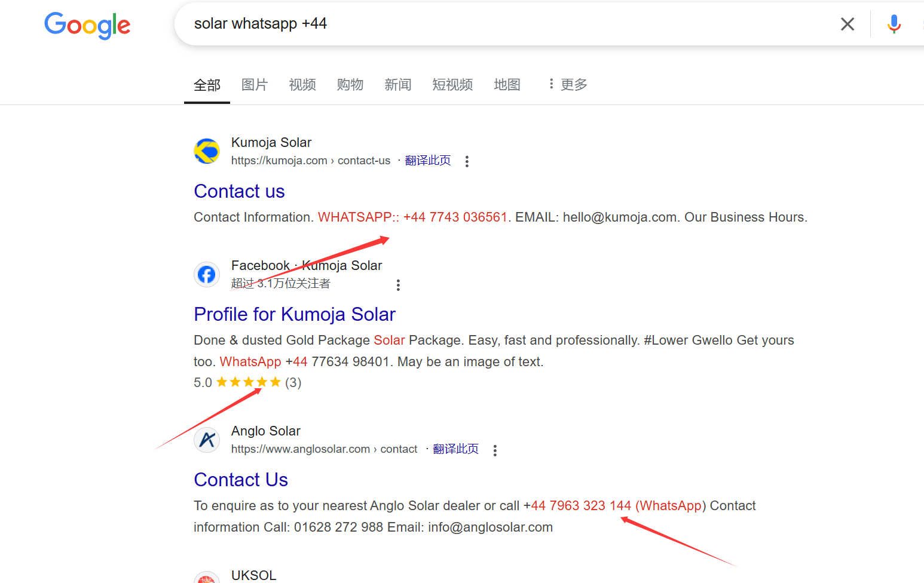The image size is (924, 583).
Task: Select the 短视频 short videos tab
Action: pos(452,85)
